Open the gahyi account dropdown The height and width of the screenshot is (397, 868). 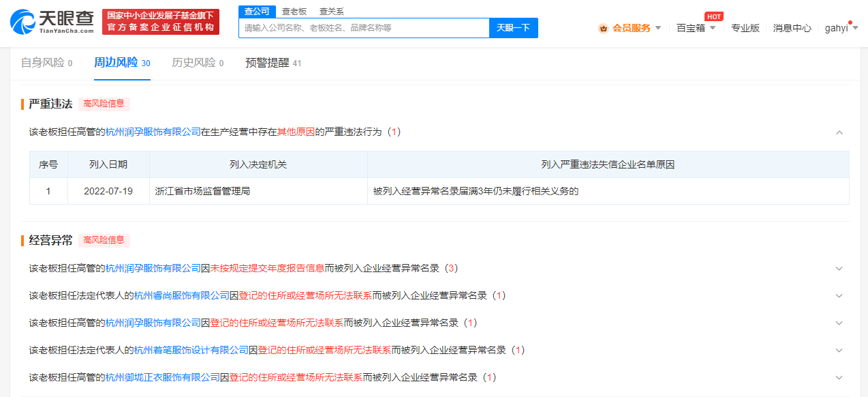(x=841, y=27)
